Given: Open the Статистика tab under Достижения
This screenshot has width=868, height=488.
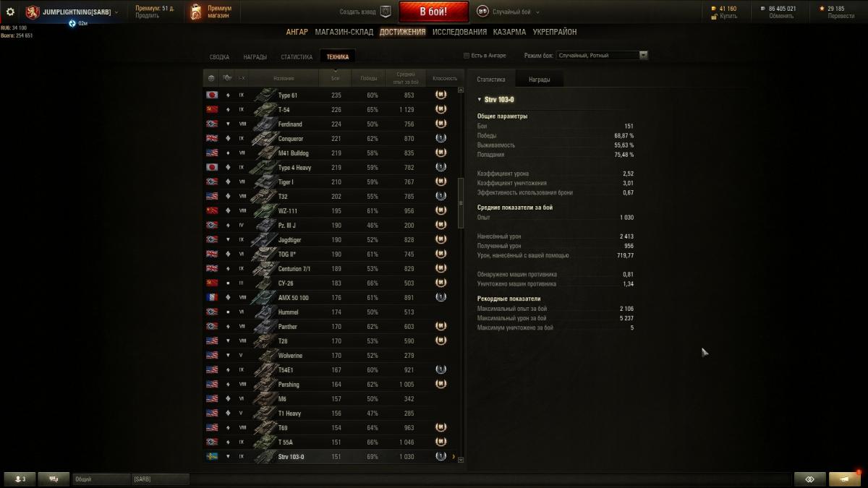Looking at the screenshot, I should tap(297, 57).
